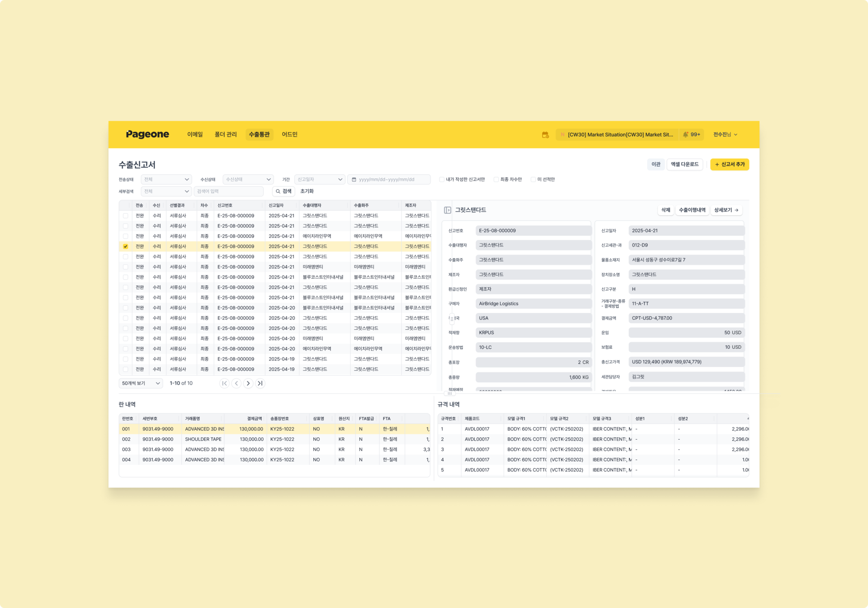
Task: Open the 어드민 menu
Action: click(x=289, y=134)
